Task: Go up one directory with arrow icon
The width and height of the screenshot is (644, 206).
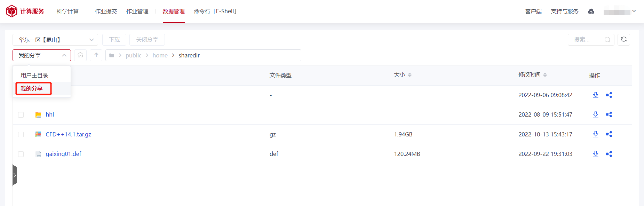Action: [96, 55]
